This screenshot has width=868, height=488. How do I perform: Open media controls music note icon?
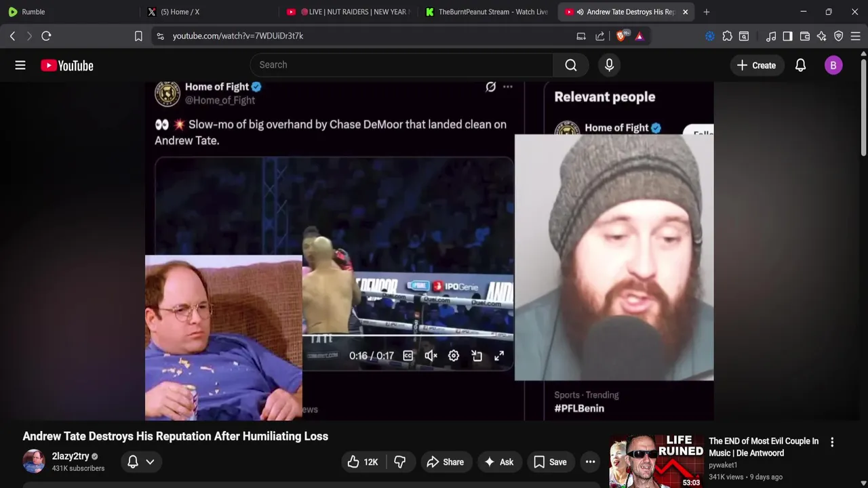point(771,36)
